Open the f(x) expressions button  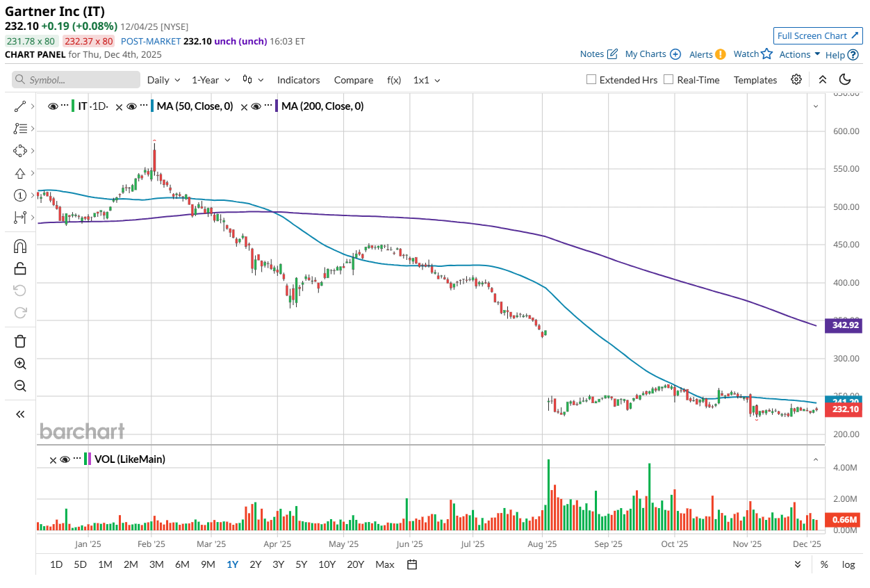click(x=394, y=80)
